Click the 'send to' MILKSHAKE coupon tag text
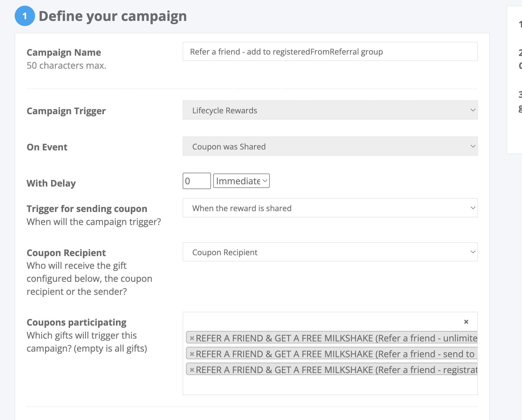 click(335, 354)
